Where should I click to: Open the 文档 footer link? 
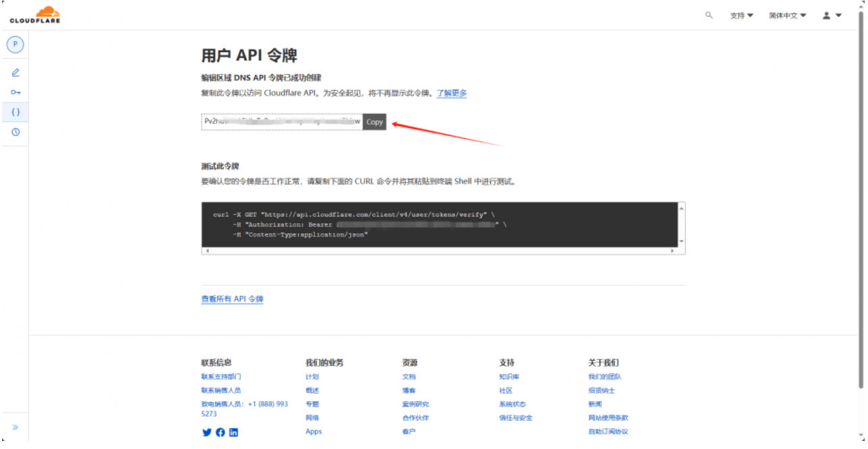(x=409, y=377)
